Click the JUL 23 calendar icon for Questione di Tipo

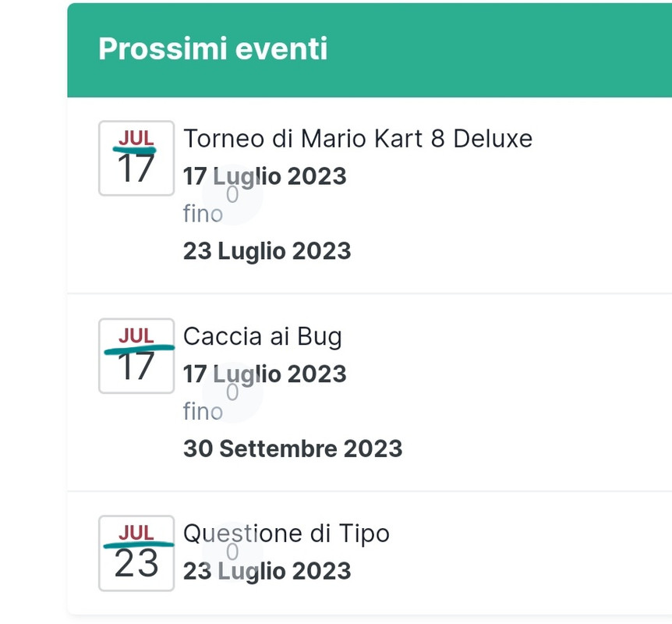click(x=136, y=553)
